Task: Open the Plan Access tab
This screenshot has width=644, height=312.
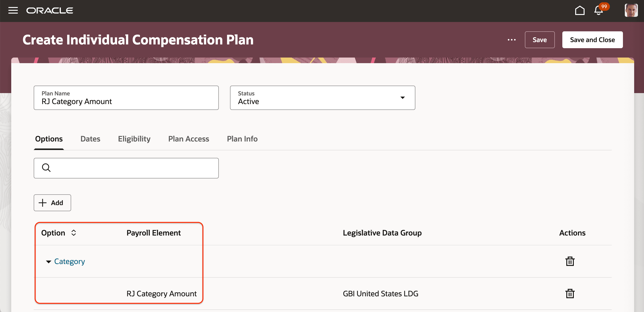Action: coord(189,139)
